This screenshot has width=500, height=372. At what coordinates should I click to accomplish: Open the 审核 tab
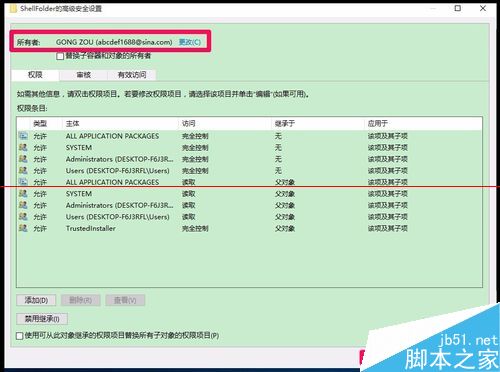click(83, 75)
